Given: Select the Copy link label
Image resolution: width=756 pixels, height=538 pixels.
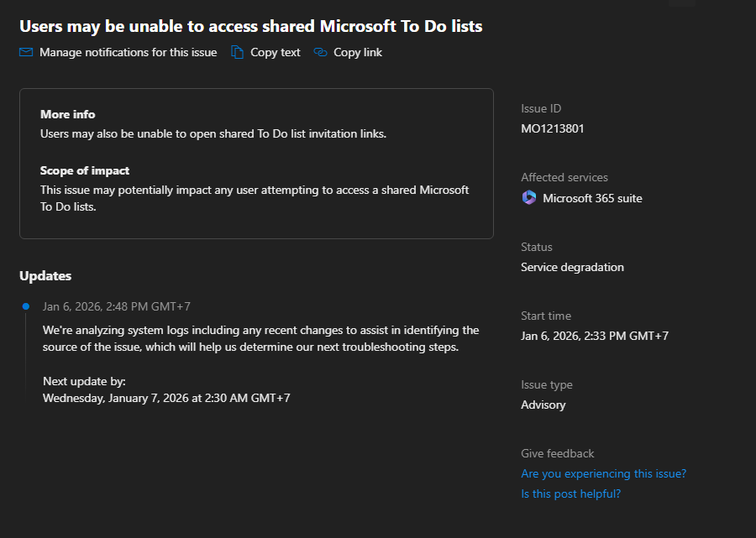Looking at the screenshot, I should [x=358, y=52].
